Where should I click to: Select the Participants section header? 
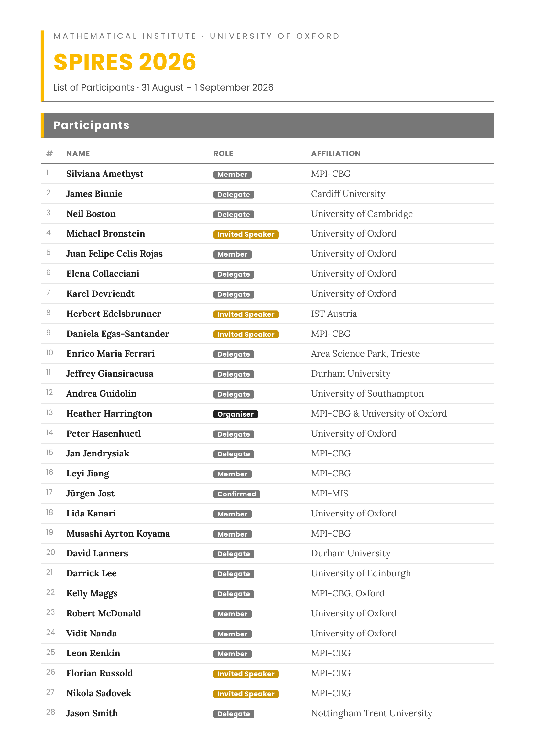[x=267, y=125]
